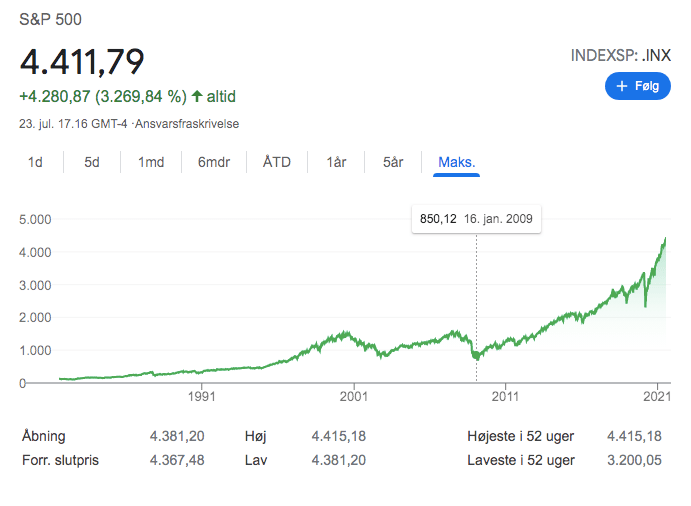
Task: Click the 850,12 chart tooltip
Action: tap(476, 219)
